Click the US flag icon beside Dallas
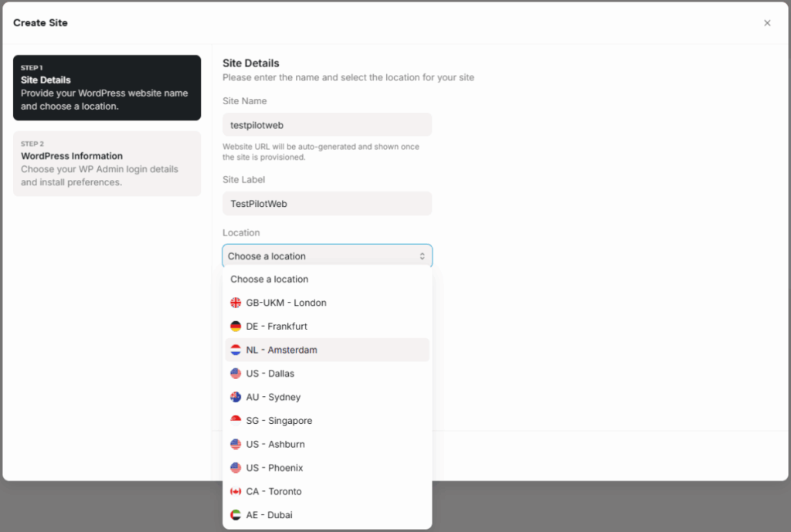This screenshot has width=791, height=532. 236,374
